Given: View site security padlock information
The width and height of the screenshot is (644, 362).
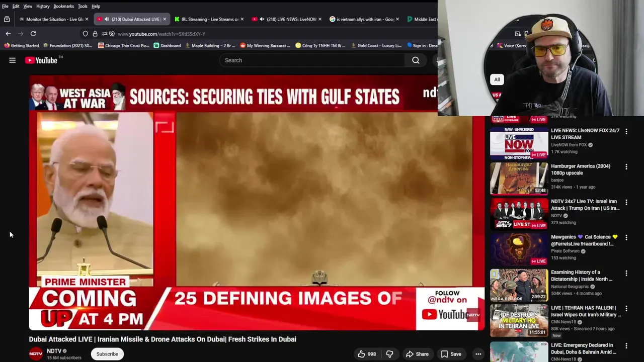Looking at the screenshot, I should point(95,34).
